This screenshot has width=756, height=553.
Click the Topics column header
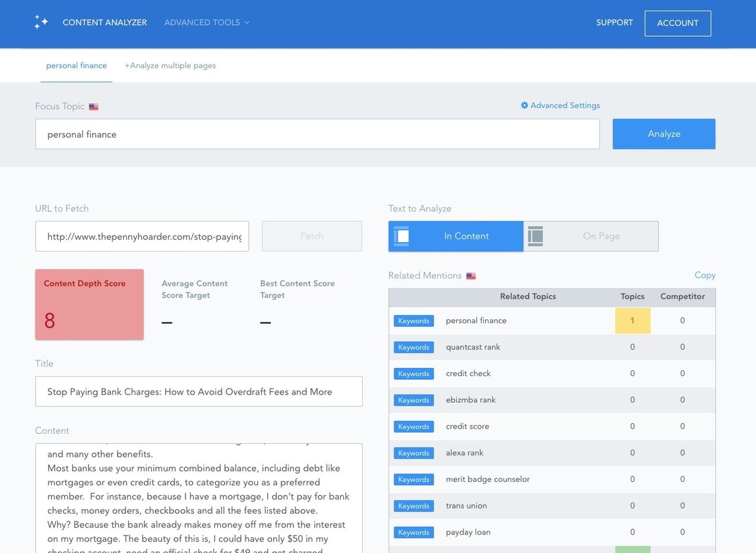632,297
